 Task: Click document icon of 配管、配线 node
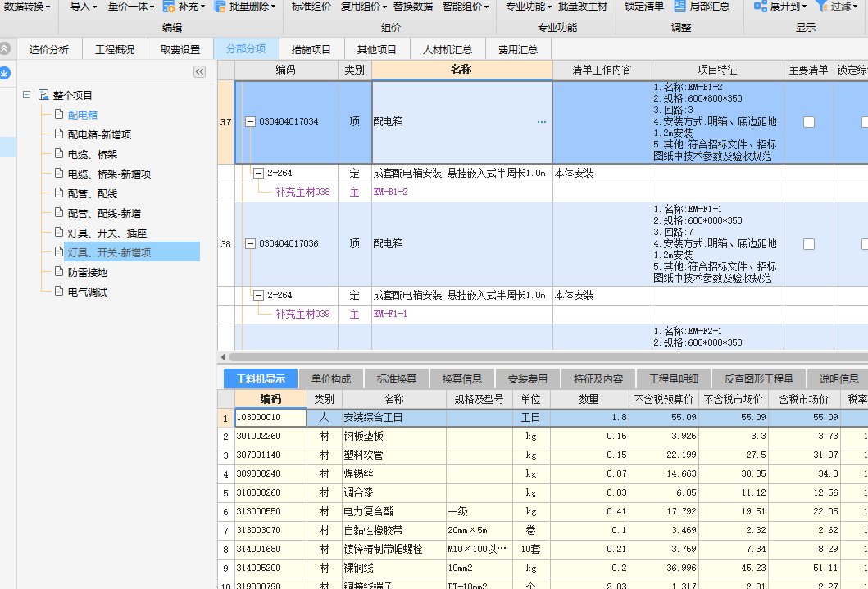pos(59,193)
